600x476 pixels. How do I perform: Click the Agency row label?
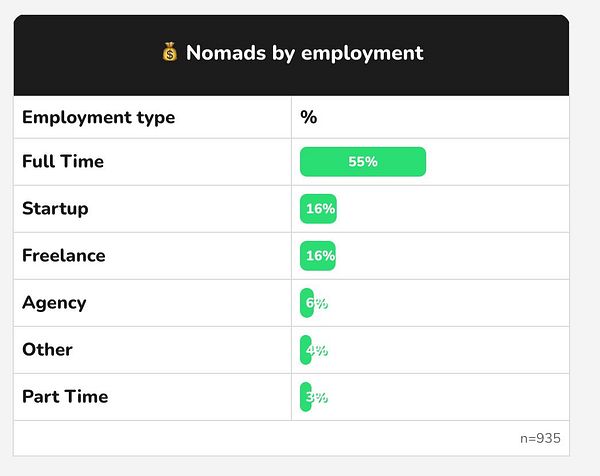(54, 303)
